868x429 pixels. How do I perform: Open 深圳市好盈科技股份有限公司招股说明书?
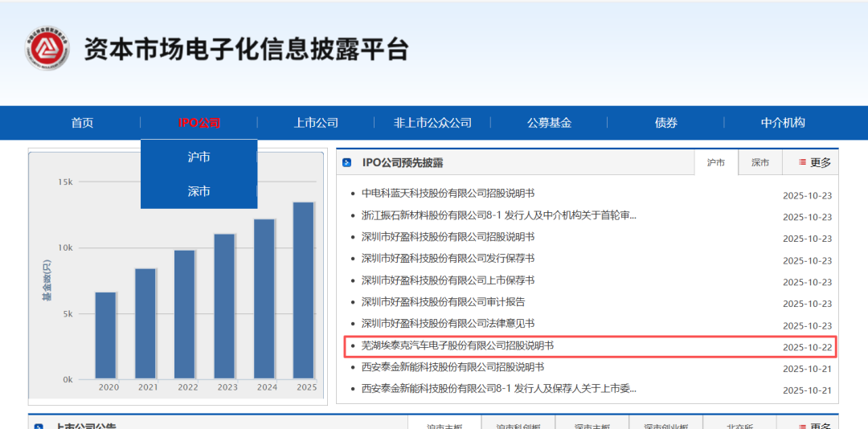click(448, 236)
